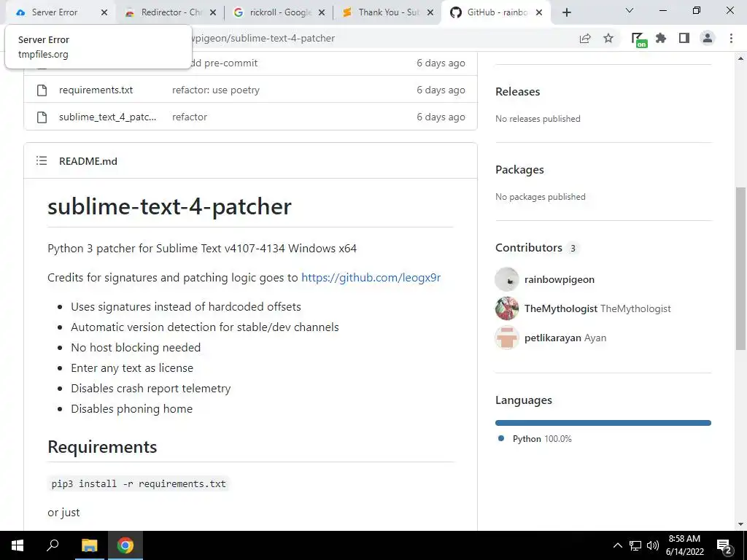Viewport: 747px width, 560px height.
Task: Click the README.md heading label
Action: coord(88,161)
